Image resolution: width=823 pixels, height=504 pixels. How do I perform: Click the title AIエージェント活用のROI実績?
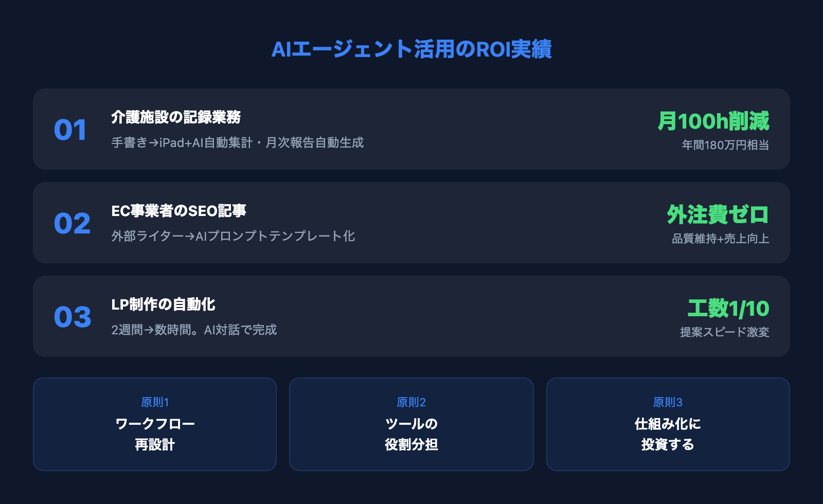(411, 49)
